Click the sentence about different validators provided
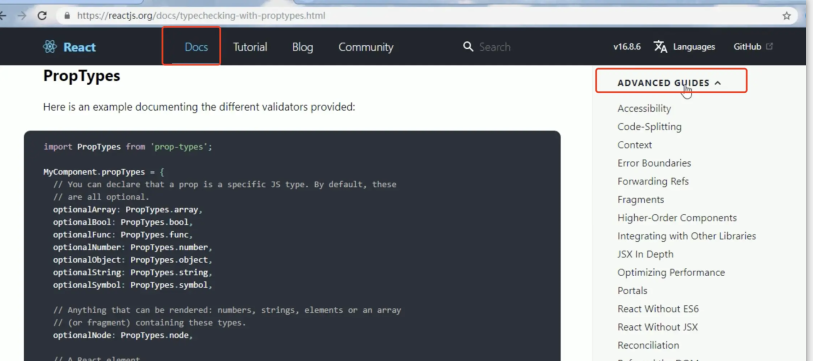Viewport: 813px width, 361px height. pyautogui.click(x=199, y=108)
